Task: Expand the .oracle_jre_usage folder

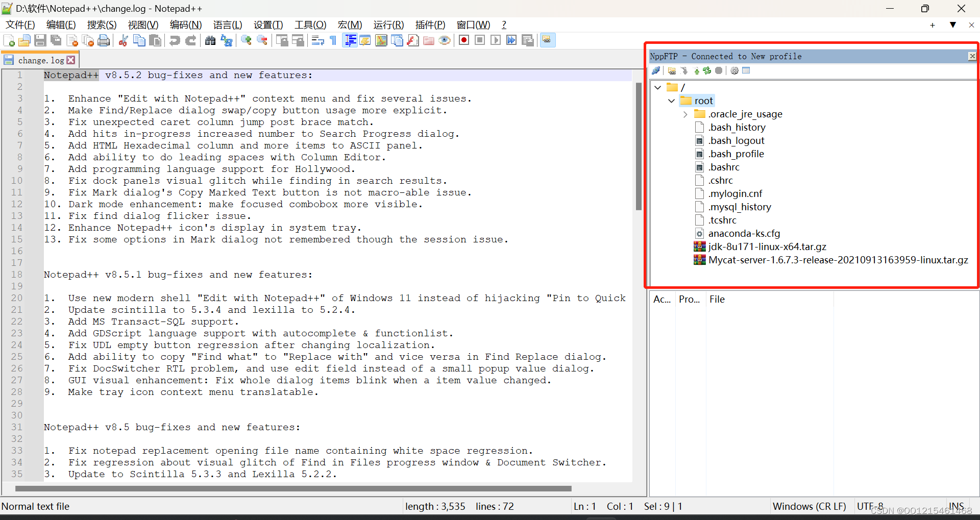Action: click(685, 114)
